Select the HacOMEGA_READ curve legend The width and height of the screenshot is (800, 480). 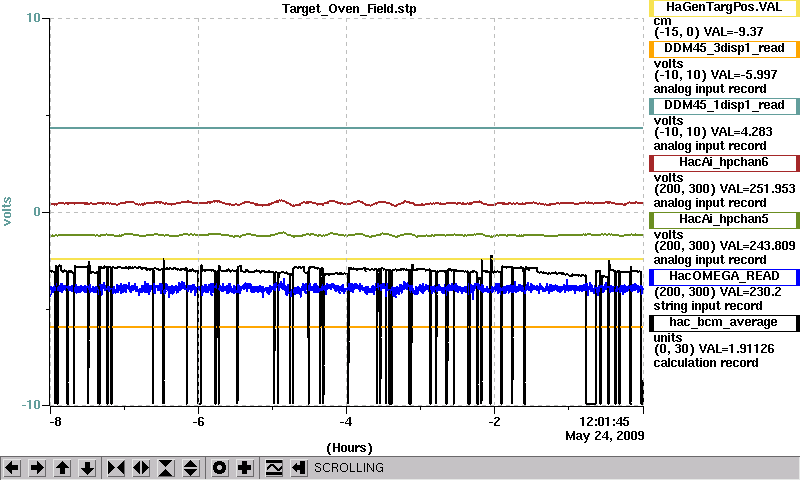tap(724, 277)
